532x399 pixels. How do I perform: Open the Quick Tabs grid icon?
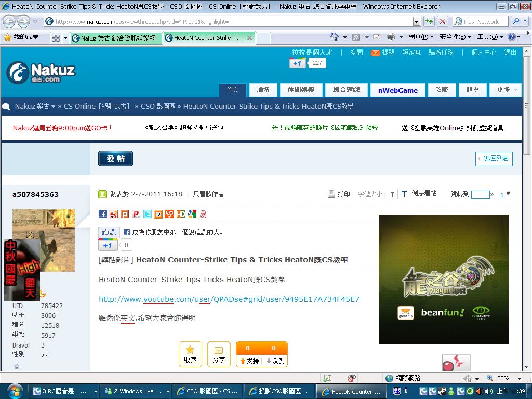point(56,38)
